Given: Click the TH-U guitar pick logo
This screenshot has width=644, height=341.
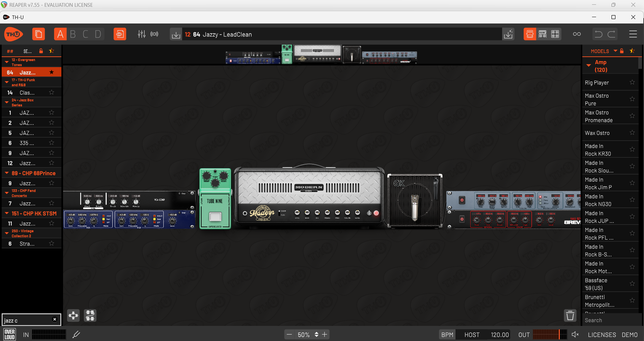Looking at the screenshot, I should (13, 34).
